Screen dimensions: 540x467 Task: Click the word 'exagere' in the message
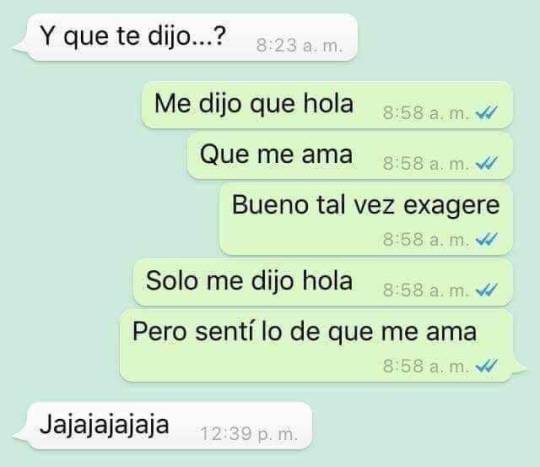point(451,207)
